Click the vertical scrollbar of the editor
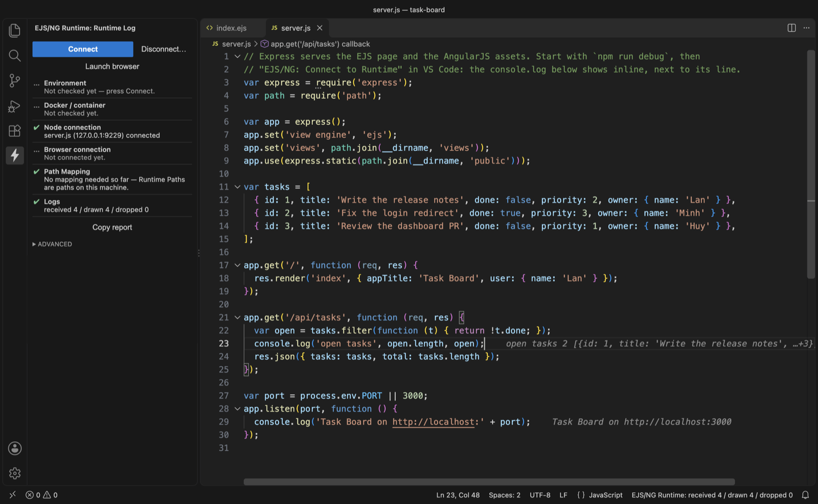This screenshot has height=504, width=818. pyautogui.click(x=811, y=164)
